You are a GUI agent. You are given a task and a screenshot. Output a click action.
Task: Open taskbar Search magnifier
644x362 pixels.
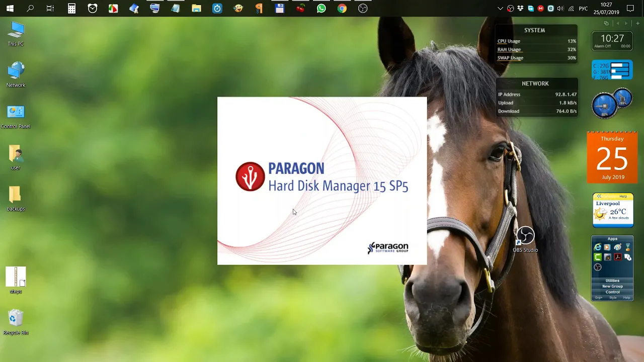pyautogui.click(x=30, y=9)
